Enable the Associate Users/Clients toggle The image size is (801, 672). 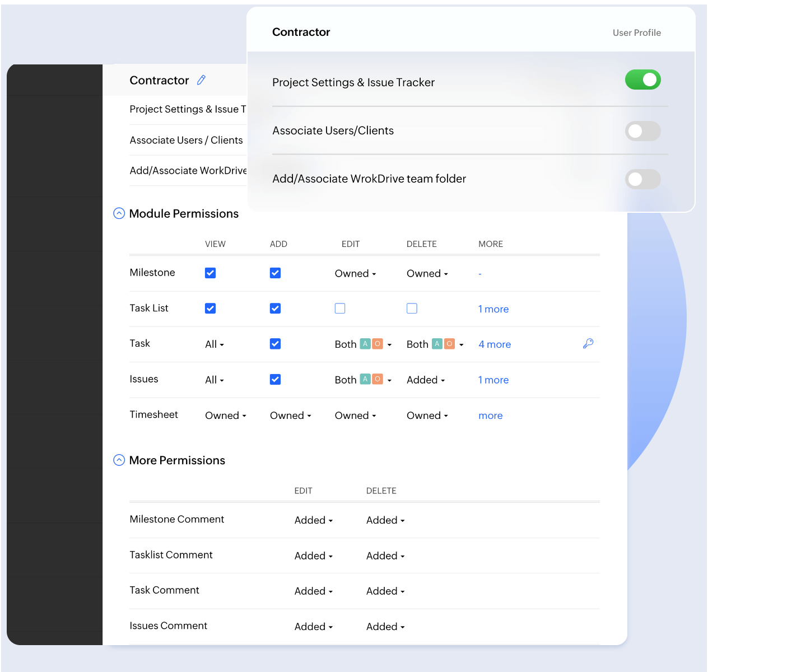coord(642,131)
